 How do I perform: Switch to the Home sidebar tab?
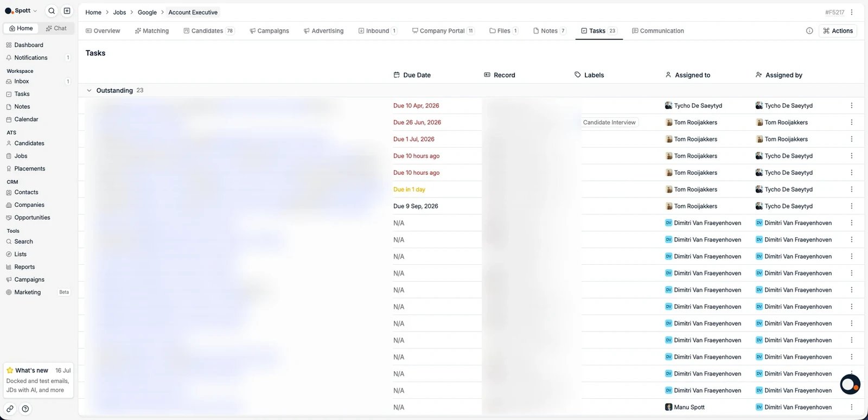click(21, 28)
